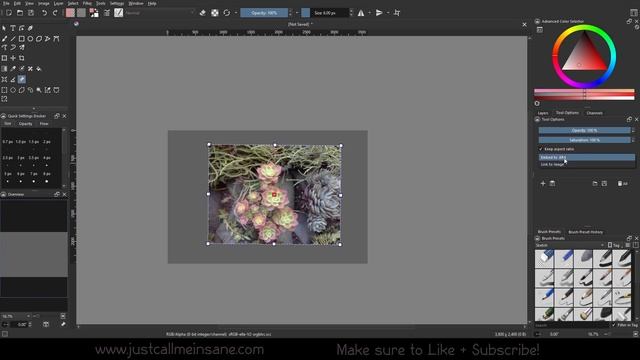Screen dimensions: 640x360
Task: Delete all reference images
Action: tap(622, 184)
